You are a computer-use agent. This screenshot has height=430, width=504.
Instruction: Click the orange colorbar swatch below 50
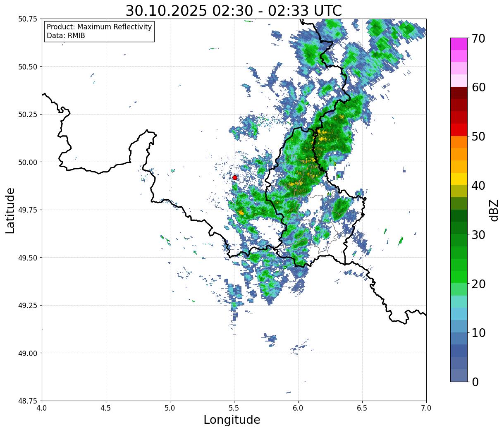point(459,142)
